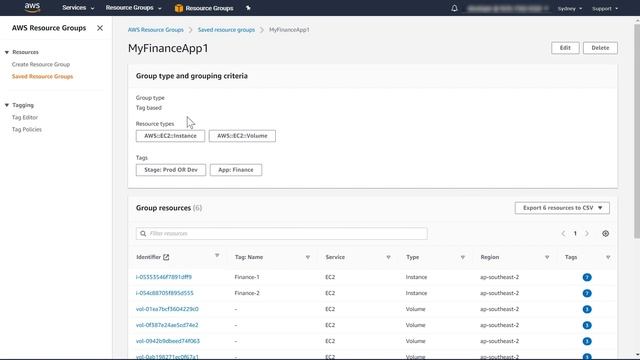
Task: Click the external link icon beside Identifier
Action: point(166,257)
